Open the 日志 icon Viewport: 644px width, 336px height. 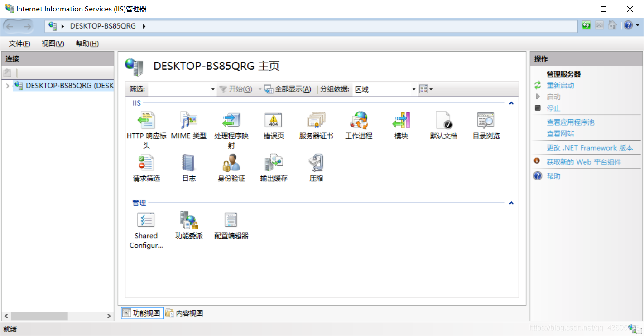coord(189,163)
